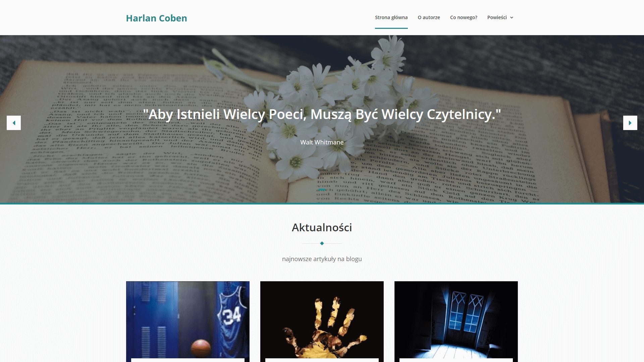Open the Strona główna tab
644x362 pixels.
[391, 17]
